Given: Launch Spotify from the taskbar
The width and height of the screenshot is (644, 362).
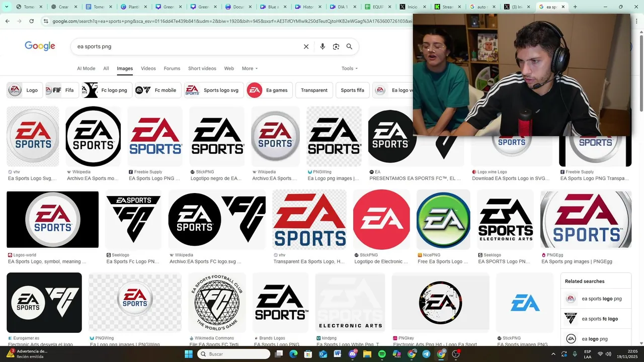Looking at the screenshot, I should tap(382, 354).
